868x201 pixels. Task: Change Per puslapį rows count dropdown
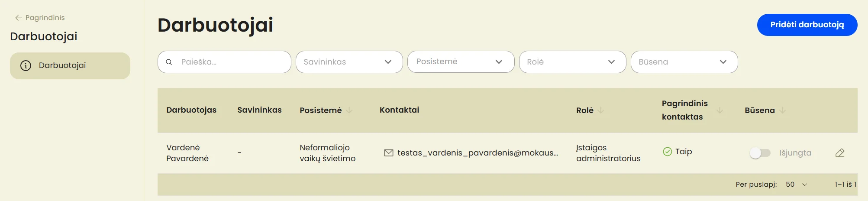tap(797, 185)
